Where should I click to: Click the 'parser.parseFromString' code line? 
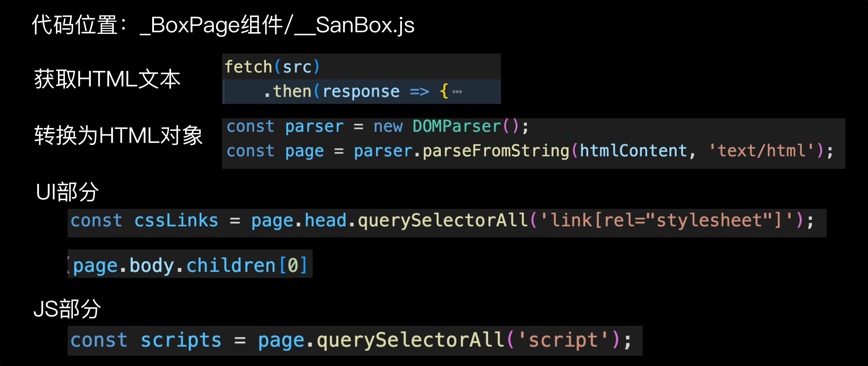point(530,151)
